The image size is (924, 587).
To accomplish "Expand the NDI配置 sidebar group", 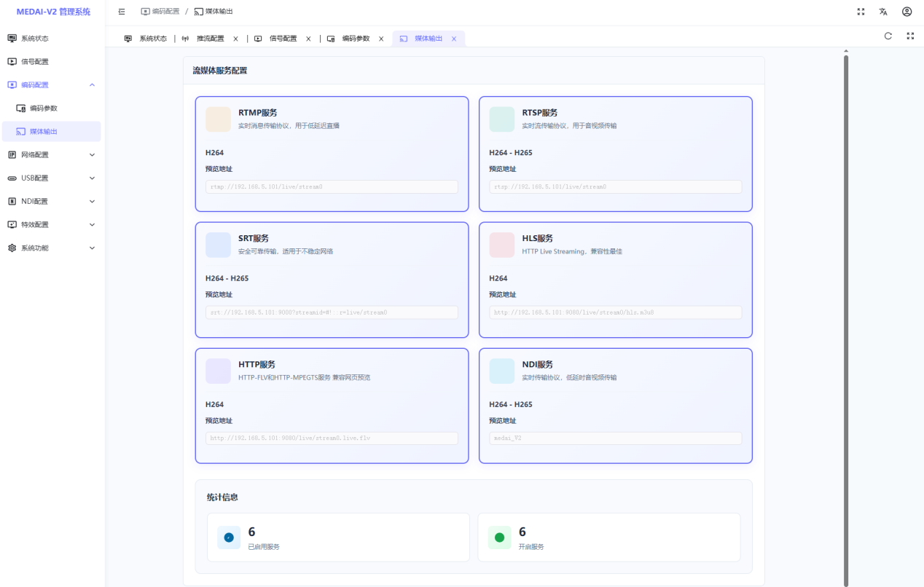I will (92, 201).
